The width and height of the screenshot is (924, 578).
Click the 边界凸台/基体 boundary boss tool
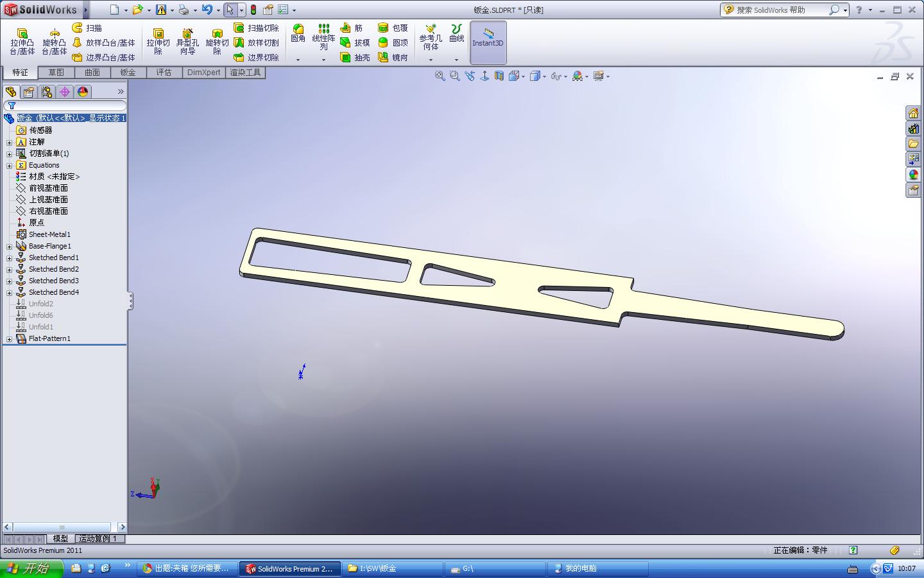(104, 57)
